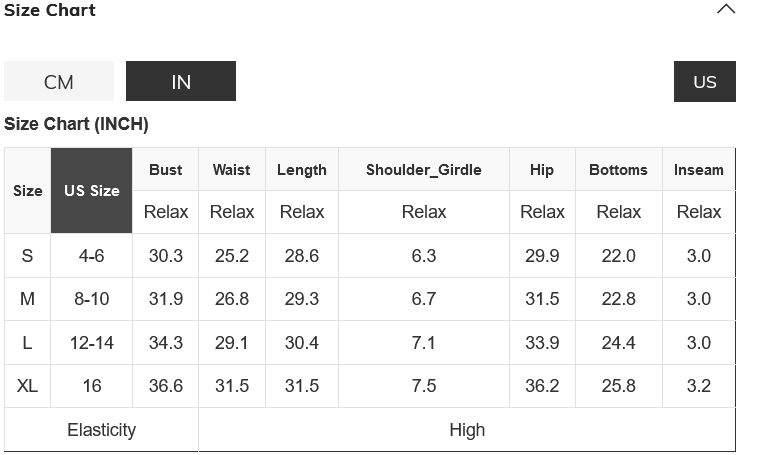768x455 pixels.
Task: Click the Inseam column header
Action: click(x=699, y=170)
